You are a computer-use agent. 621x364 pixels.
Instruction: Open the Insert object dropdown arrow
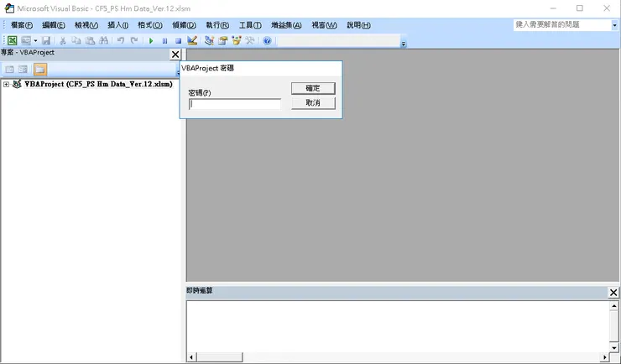pos(35,40)
